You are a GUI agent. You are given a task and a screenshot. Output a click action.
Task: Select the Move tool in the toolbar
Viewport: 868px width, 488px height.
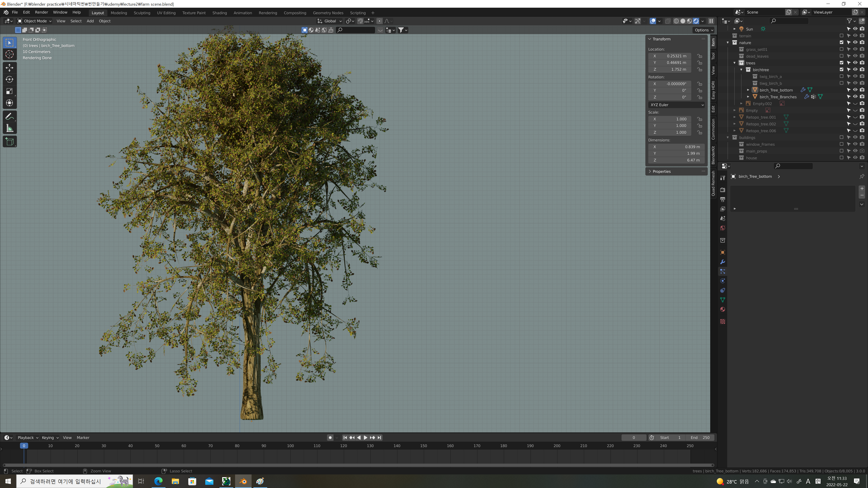click(9, 68)
